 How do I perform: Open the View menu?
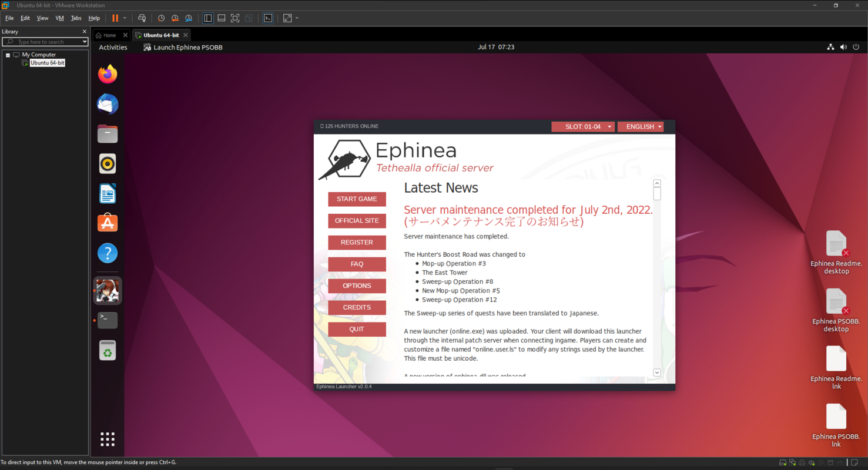tap(42, 18)
